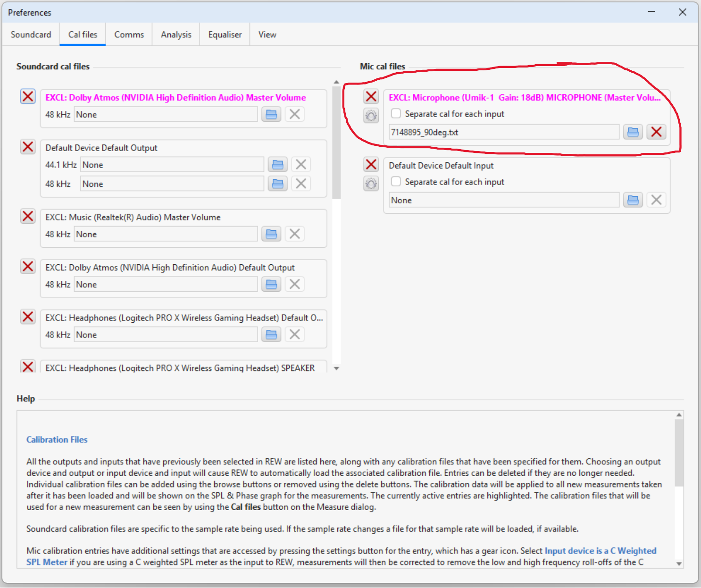Viewport: 701px width, 588px height.
Task: Click the 44.1 kHz None cal file field
Action: tap(172, 165)
